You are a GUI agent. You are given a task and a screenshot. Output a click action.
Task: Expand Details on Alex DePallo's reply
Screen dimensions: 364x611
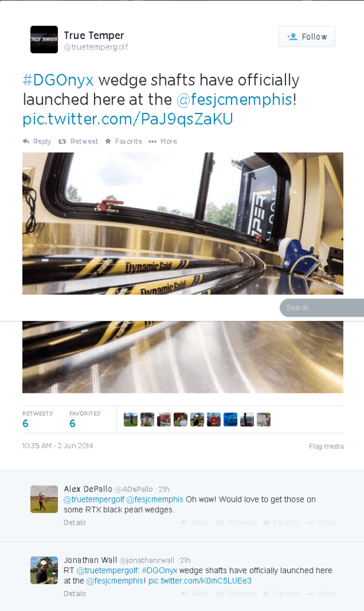pos(75,522)
